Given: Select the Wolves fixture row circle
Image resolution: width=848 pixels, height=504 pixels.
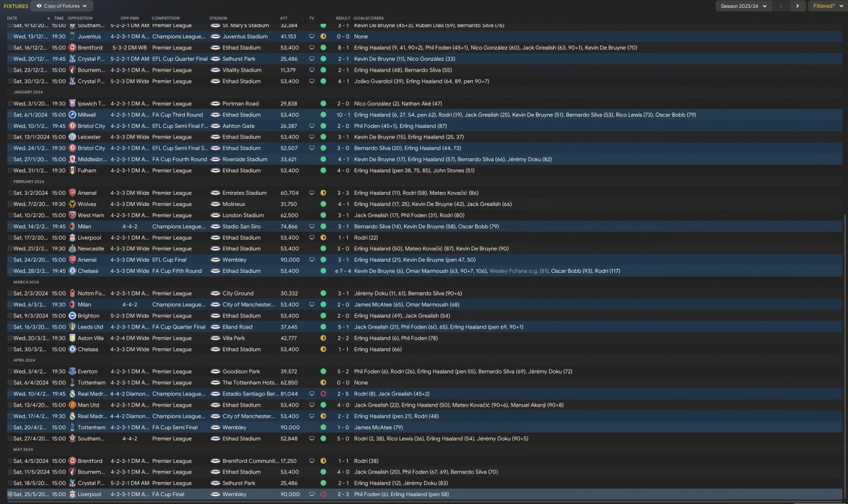Looking at the screenshot, I should (x=10, y=204).
